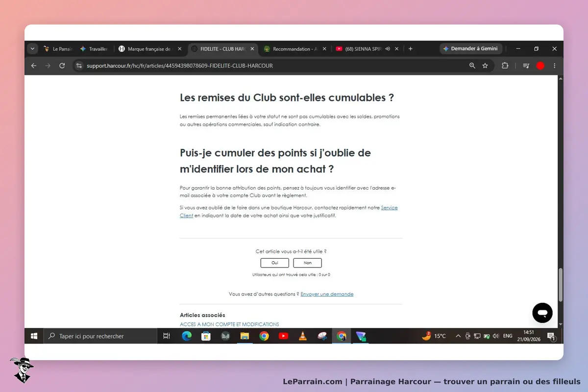Reload the current page
The height and width of the screenshot is (392, 588).
62,66
